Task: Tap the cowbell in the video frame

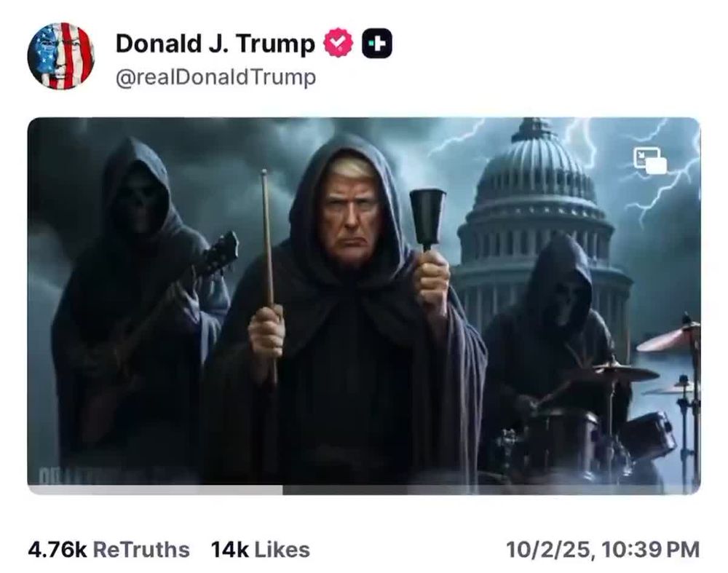Action: [x=427, y=218]
